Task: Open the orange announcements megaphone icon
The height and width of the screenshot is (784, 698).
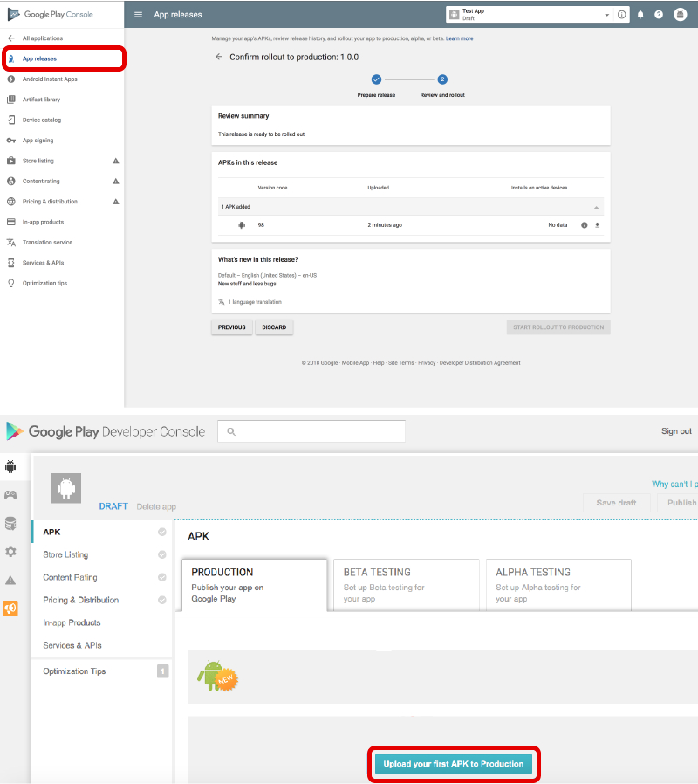Action: tap(10, 608)
